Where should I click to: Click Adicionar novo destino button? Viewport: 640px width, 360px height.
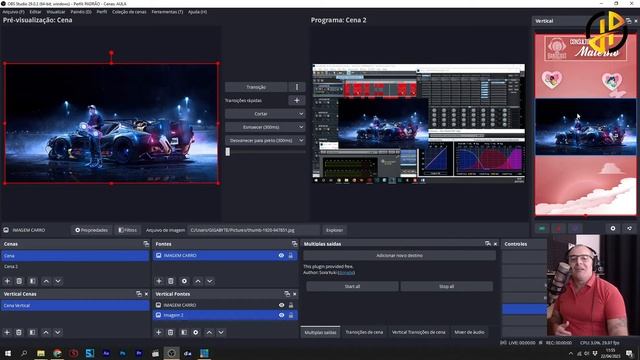pyautogui.click(x=399, y=256)
